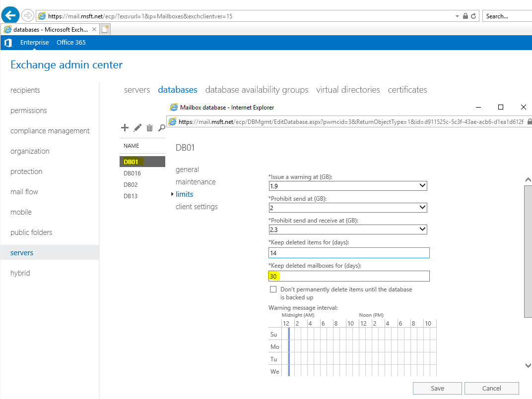
Task: Open limits settings page
Action: 184,194
